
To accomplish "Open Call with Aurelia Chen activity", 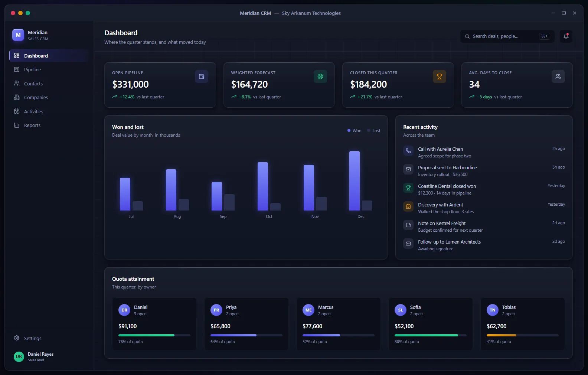I will (x=484, y=152).
